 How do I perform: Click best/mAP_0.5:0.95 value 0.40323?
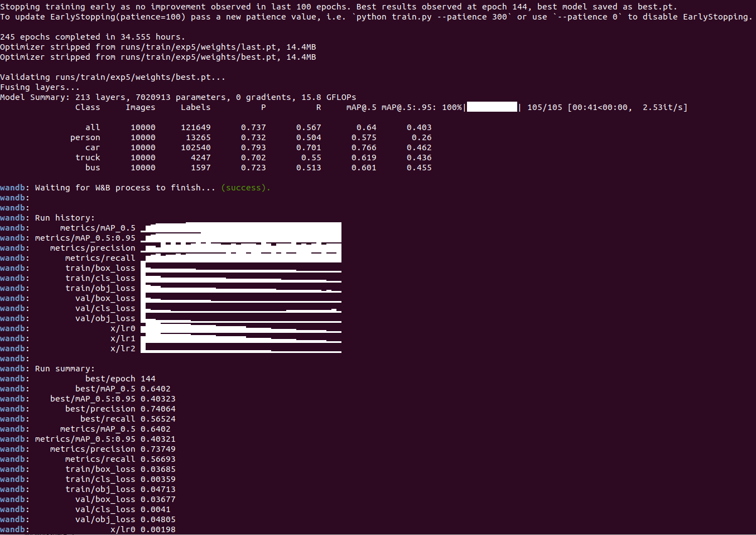click(x=158, y=399)
